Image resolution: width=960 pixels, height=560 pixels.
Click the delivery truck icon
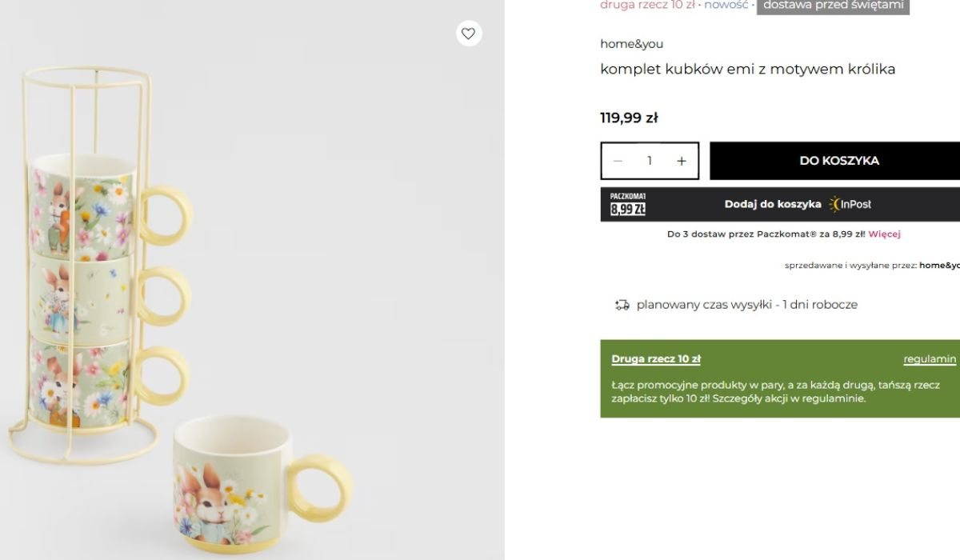tap(622, 305)
